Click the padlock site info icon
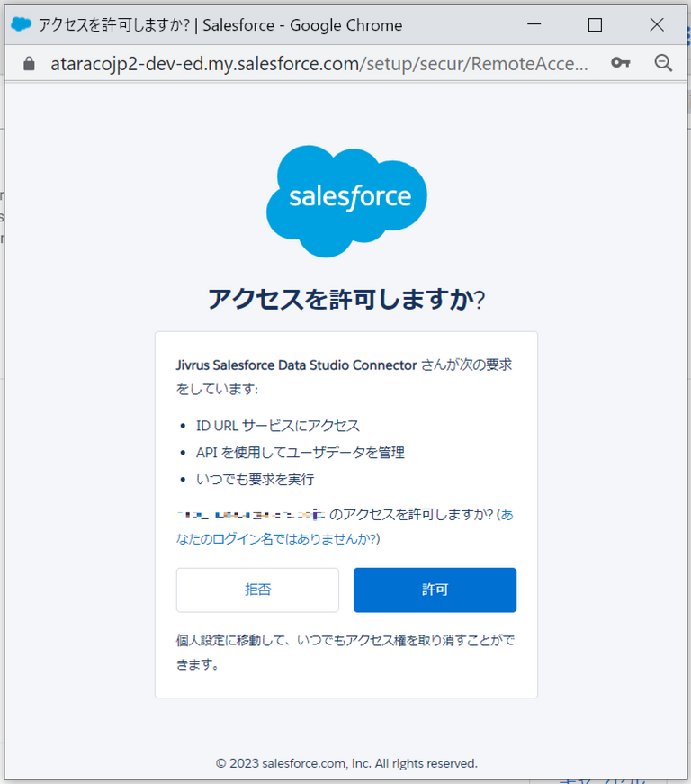This screenshot has height=784, width=691. click(x=29, y=64)
